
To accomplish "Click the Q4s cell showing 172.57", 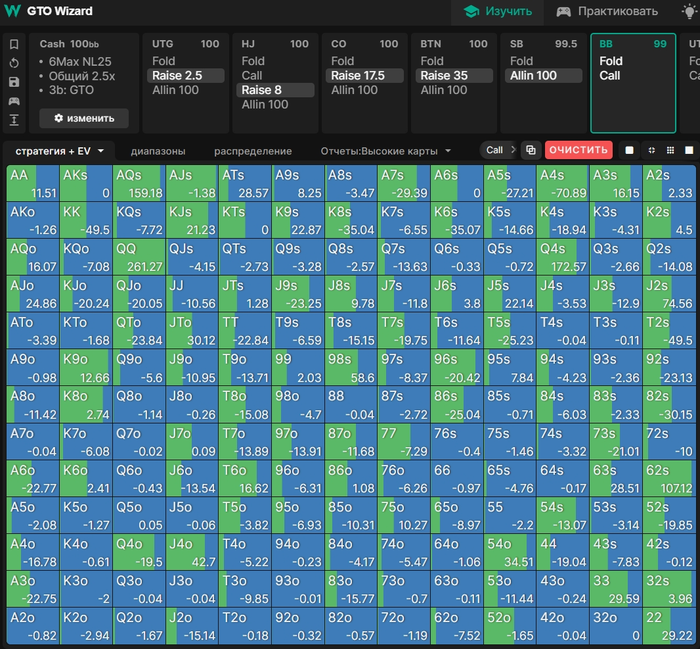I will click(x=562, y=257).
